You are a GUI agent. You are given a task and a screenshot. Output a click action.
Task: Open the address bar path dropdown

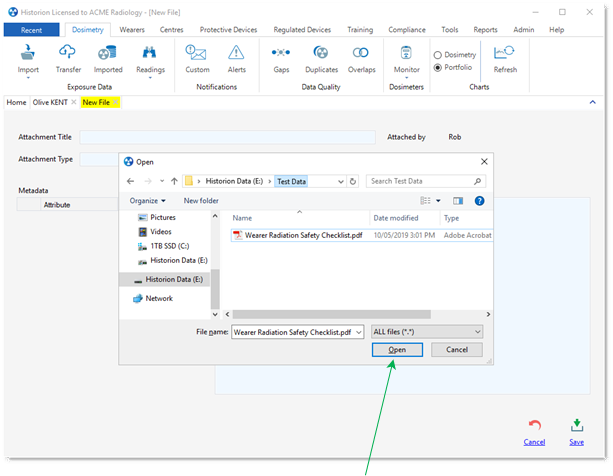pyautogui.click(x=341, y=181)
